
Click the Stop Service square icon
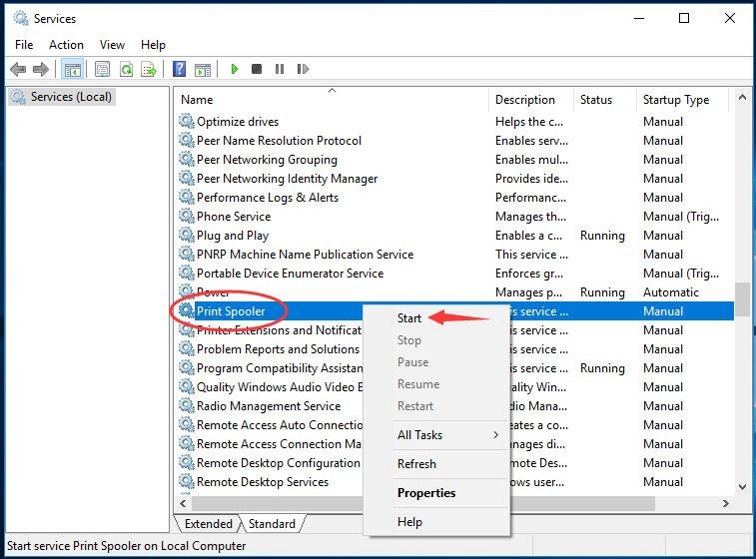pyautogui.click(x=257, y=69)
